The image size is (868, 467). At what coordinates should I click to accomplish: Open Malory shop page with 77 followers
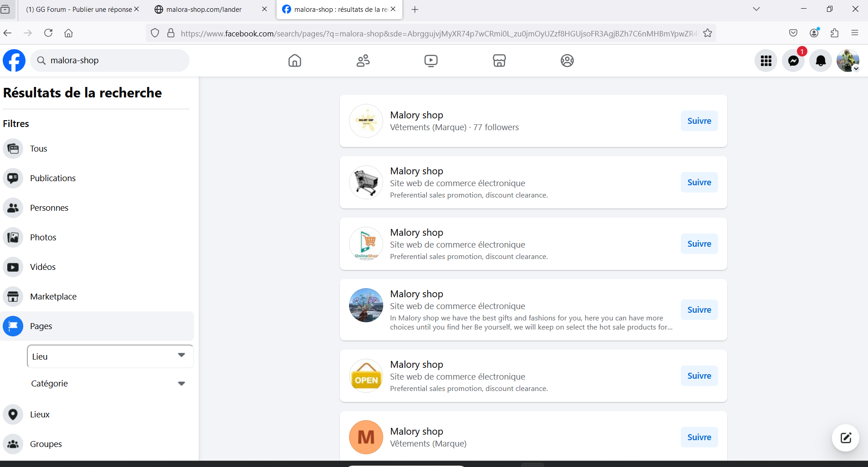tap(416, 115)
